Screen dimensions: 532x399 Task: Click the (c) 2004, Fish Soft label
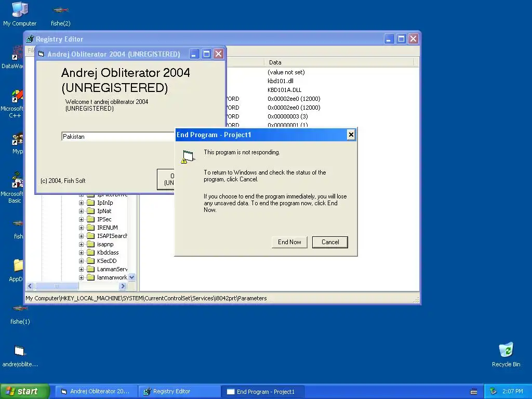pyautogui.click(x=63, y=180)
